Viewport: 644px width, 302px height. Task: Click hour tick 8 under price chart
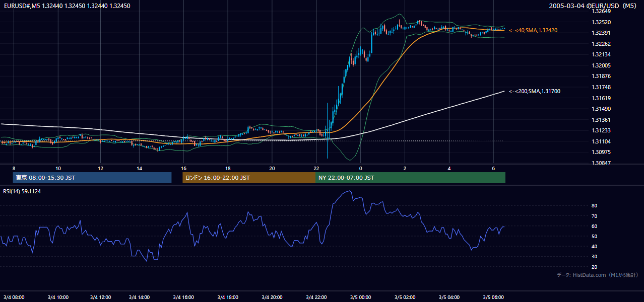coord(14,168)
